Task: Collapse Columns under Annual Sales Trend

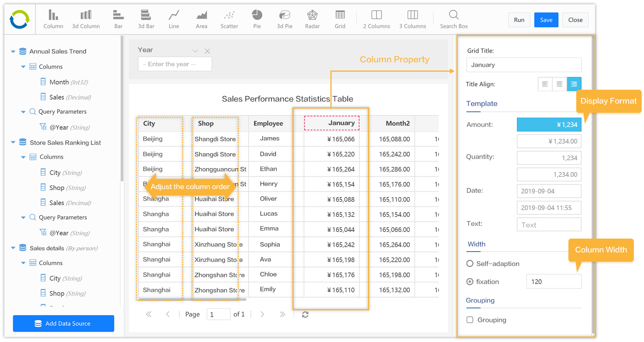Action: click(x=23, y=67)
